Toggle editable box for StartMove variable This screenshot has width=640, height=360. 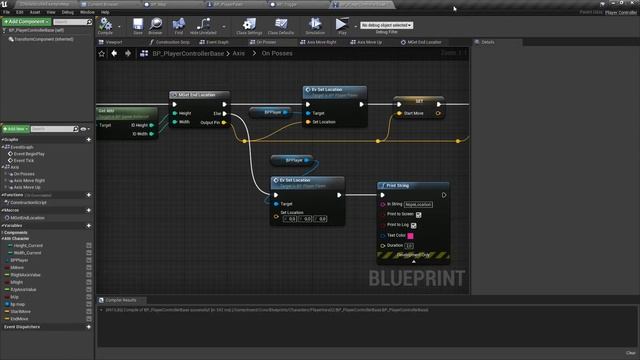point(89,312)
